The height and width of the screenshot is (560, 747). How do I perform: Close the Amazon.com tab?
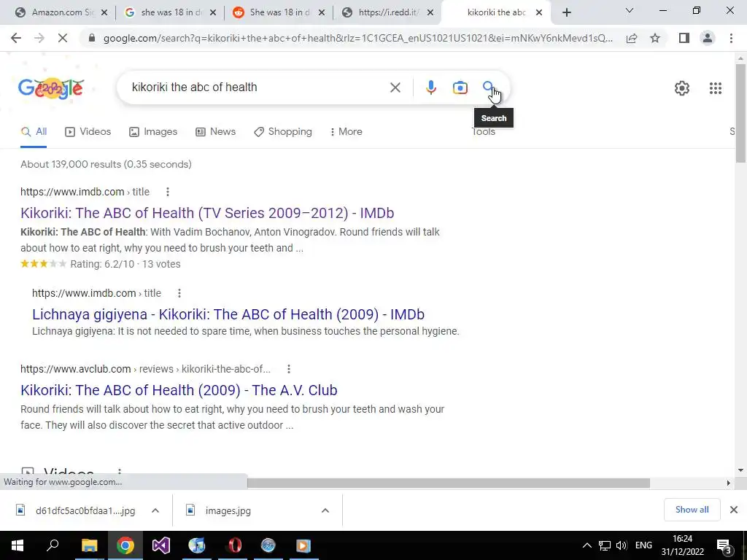click(104, 13)
